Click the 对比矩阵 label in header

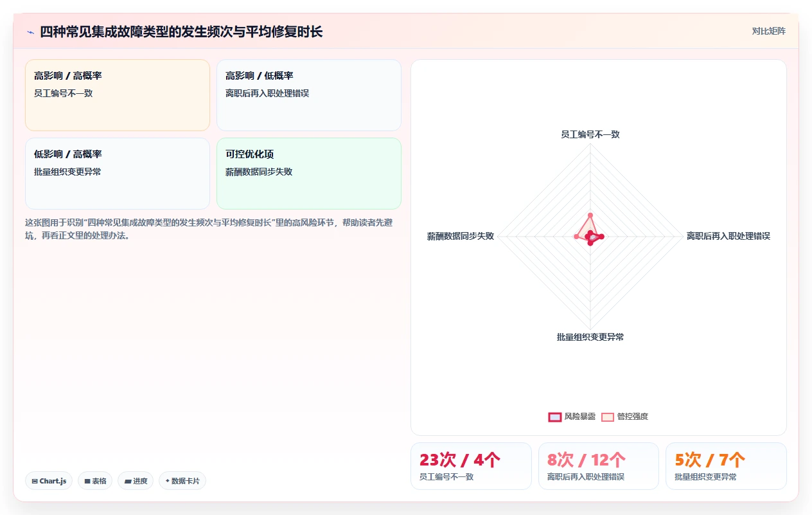pos(769,31)
